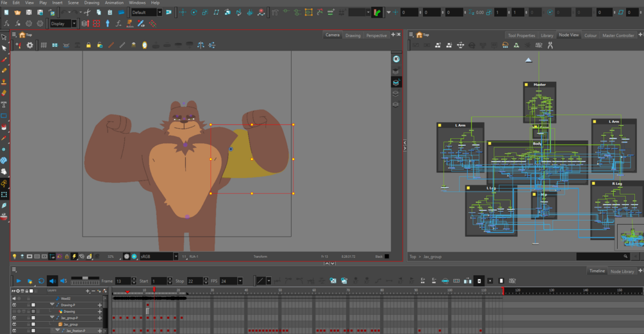This screenshot has width=644, height=334.
Task: Switch to the Node Library tab
Action: click(622, 271)
